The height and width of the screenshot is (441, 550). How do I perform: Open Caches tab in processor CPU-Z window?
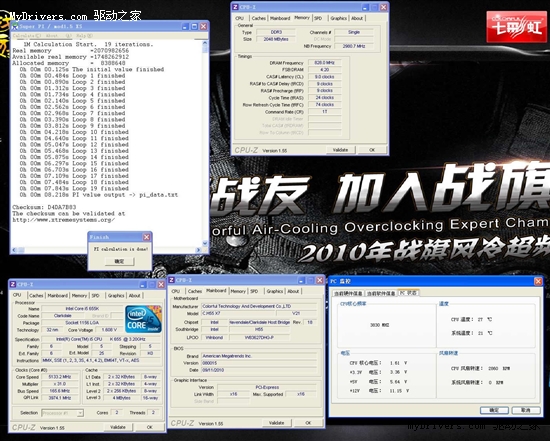[36, 296]
